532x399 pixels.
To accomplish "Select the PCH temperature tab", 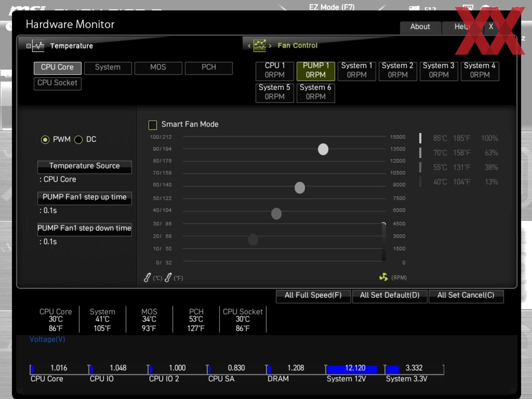I will click(209, 68).
